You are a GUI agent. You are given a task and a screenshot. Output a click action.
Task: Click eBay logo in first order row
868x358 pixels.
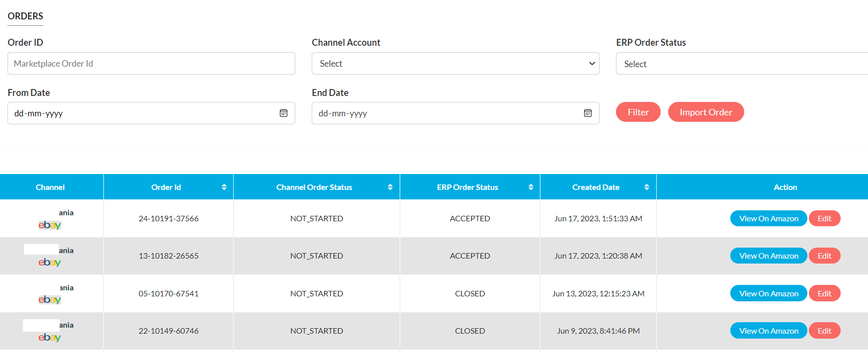pyautogui.click(x=50, y=225)
